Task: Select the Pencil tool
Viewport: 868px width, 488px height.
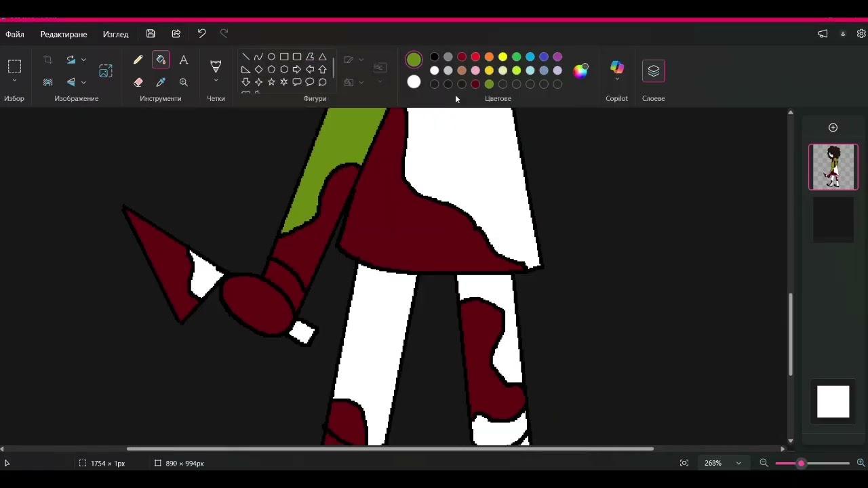Action: 138,60
